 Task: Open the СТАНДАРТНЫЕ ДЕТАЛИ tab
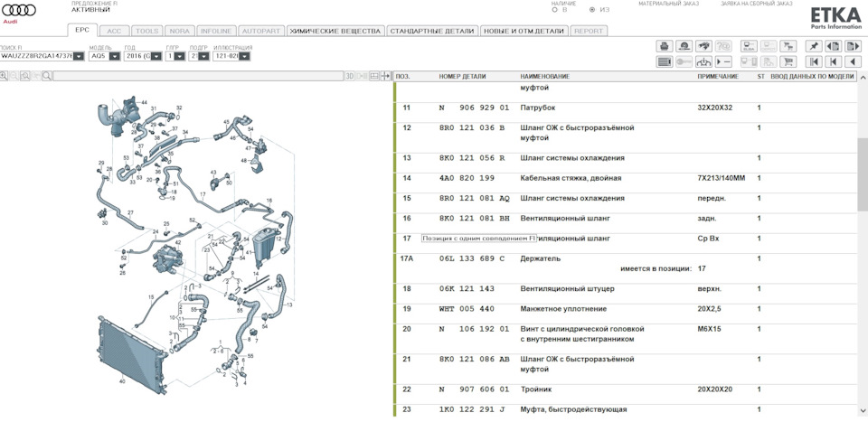tap(431, 31)
